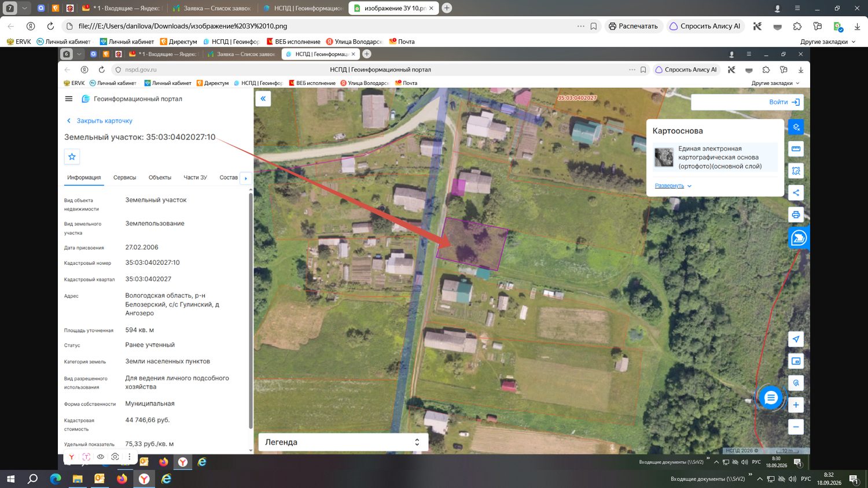Zoom out the map with the minus button

(796, 427)
